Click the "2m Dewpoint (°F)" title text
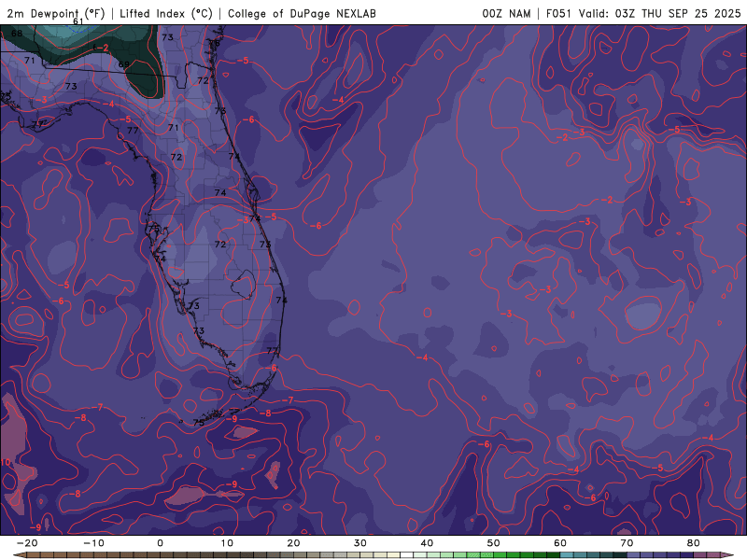747x560 pixels. [56, 13]
